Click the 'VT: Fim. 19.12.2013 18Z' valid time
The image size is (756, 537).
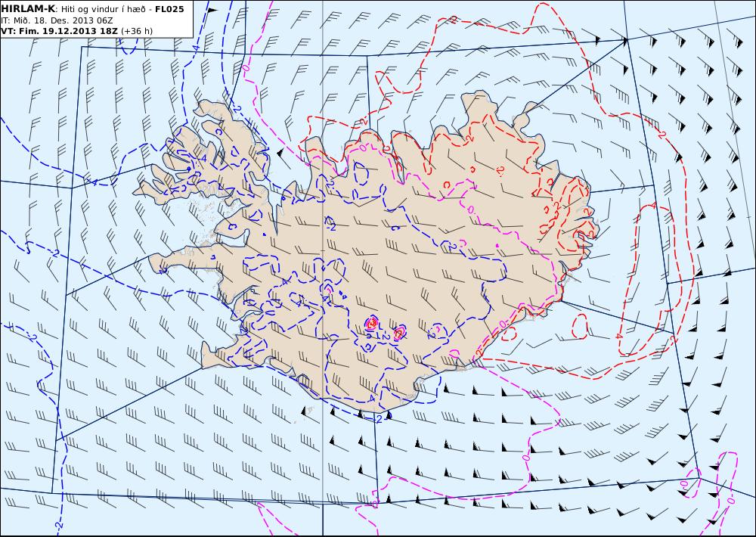59,31
